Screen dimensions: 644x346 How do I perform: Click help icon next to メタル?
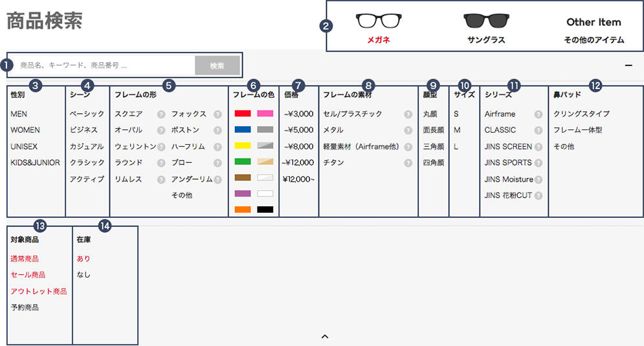(x=408, y=130)
